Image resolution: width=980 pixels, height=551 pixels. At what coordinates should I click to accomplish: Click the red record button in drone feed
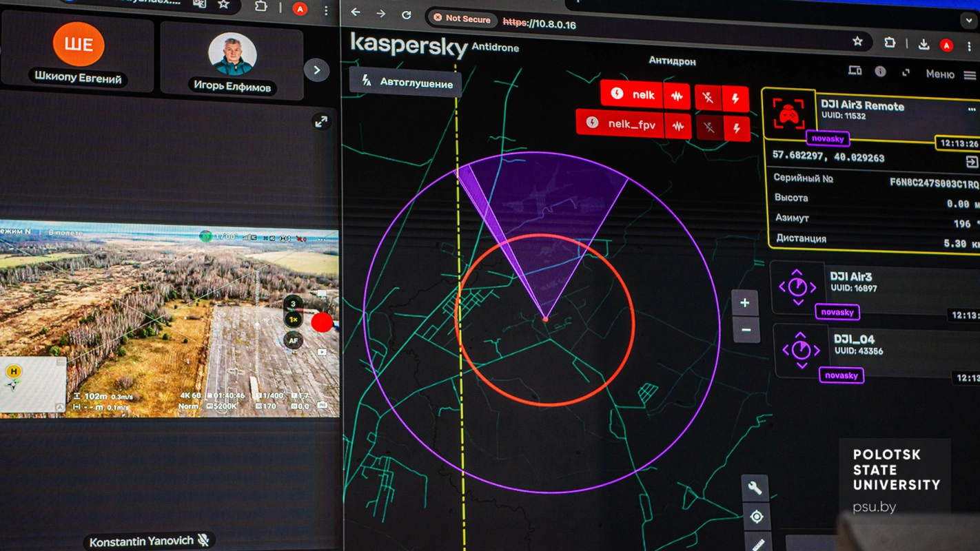click(322, 322)
